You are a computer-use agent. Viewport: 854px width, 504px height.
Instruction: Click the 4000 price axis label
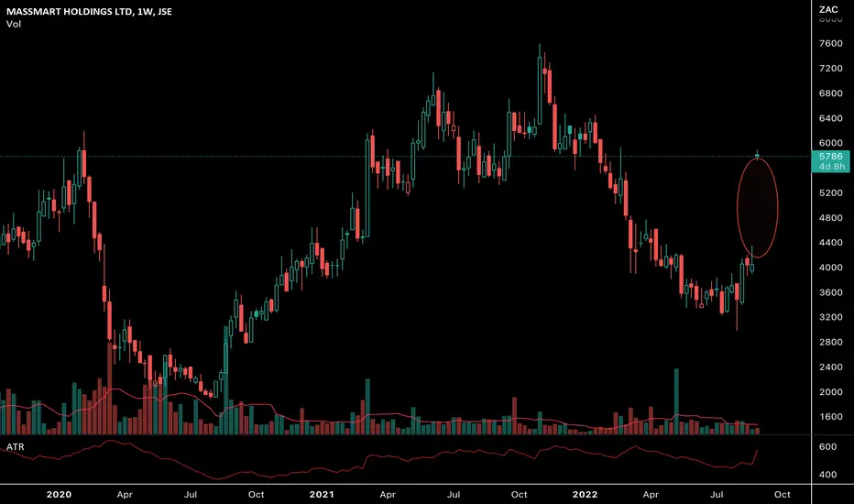830,268
